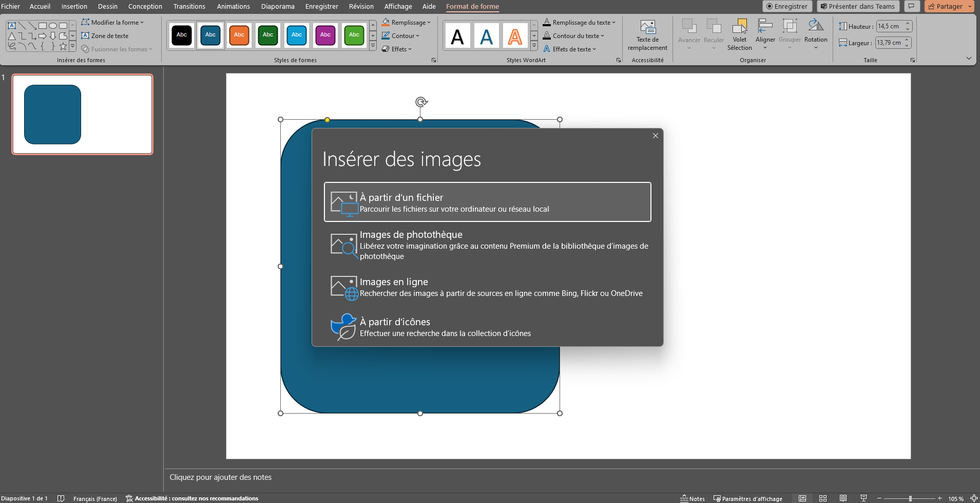Pick the arrow line shape
The width and height of the screenshot is (980, 503).
pos(32,26)
